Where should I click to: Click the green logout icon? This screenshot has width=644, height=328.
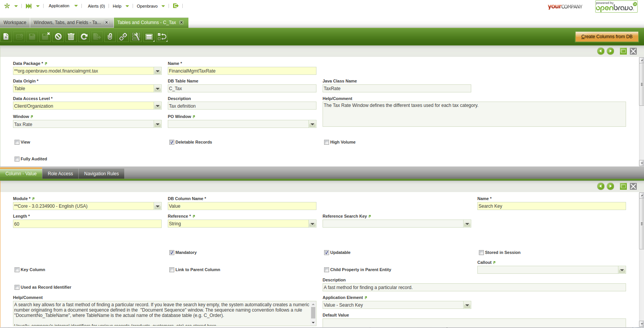(176, 6)
